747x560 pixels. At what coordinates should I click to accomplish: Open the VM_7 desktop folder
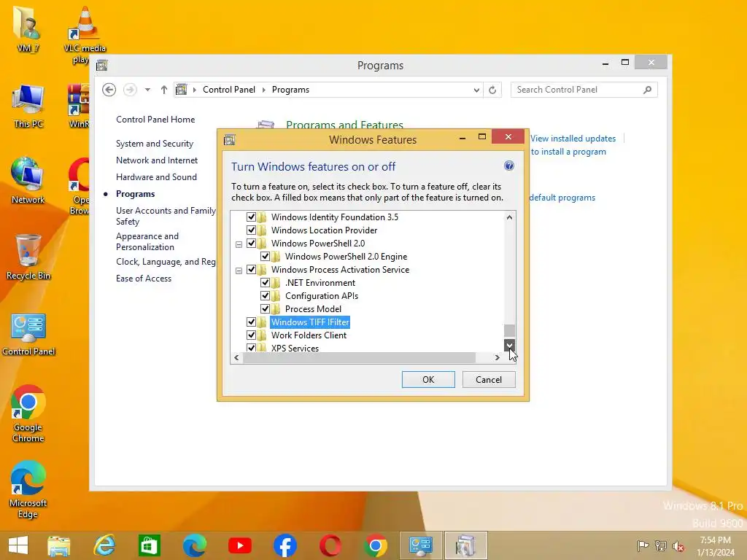click(x=28, y=28)
